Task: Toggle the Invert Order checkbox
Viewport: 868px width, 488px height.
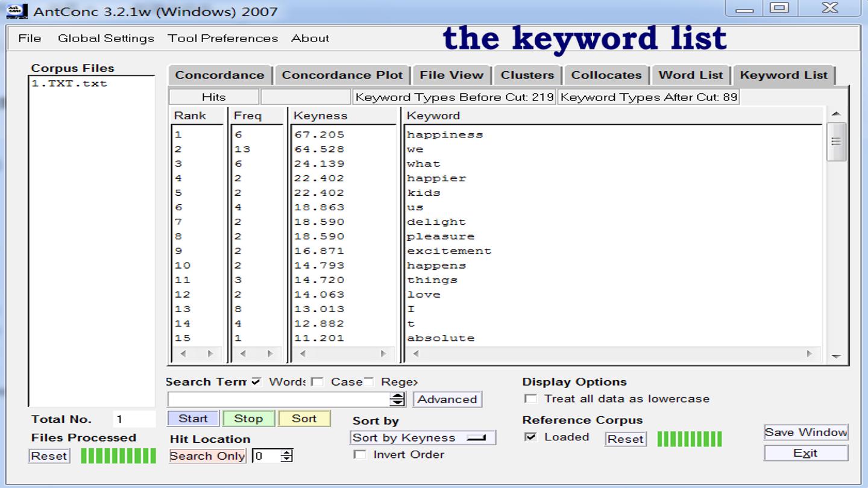Action: click(x=360, y=454)
